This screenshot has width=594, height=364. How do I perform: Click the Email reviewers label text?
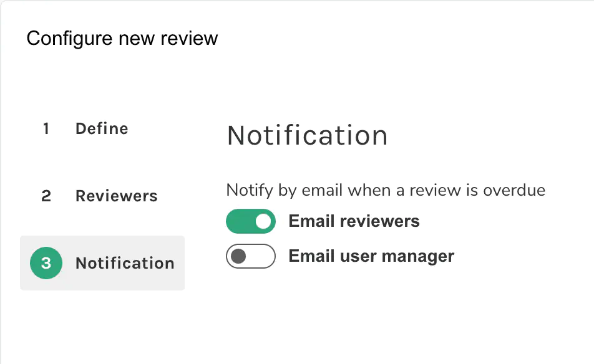[353, 221]
